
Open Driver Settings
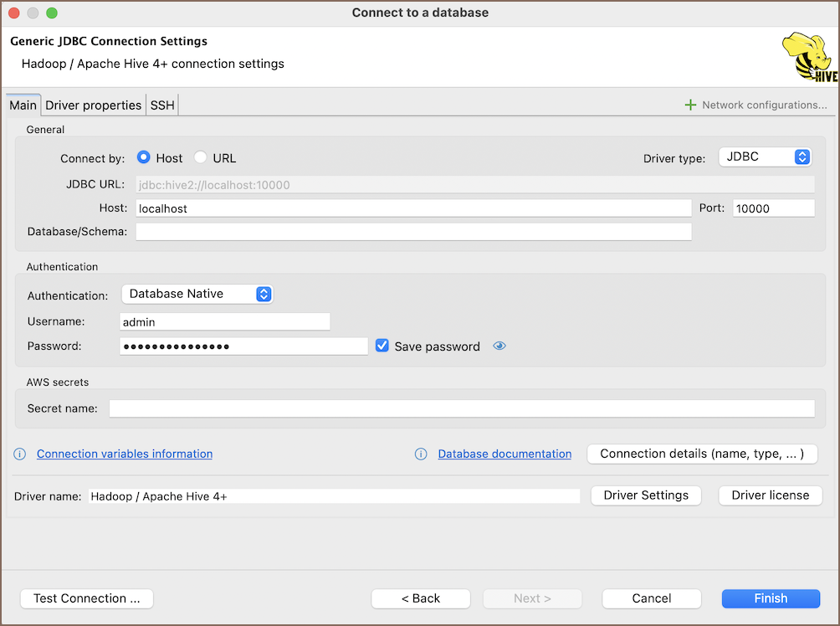click(646, 495)
